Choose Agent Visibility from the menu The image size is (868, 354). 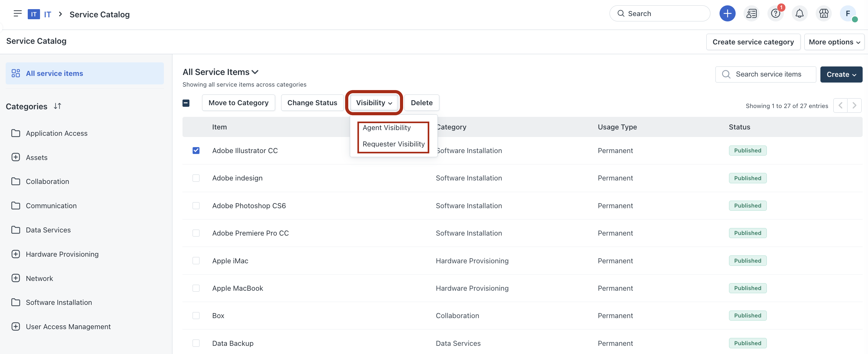[386, 128]
